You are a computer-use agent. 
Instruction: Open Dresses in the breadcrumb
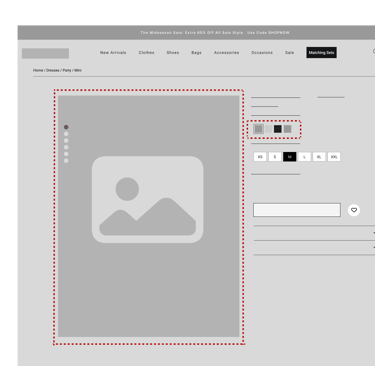click(x=53, y=70)
